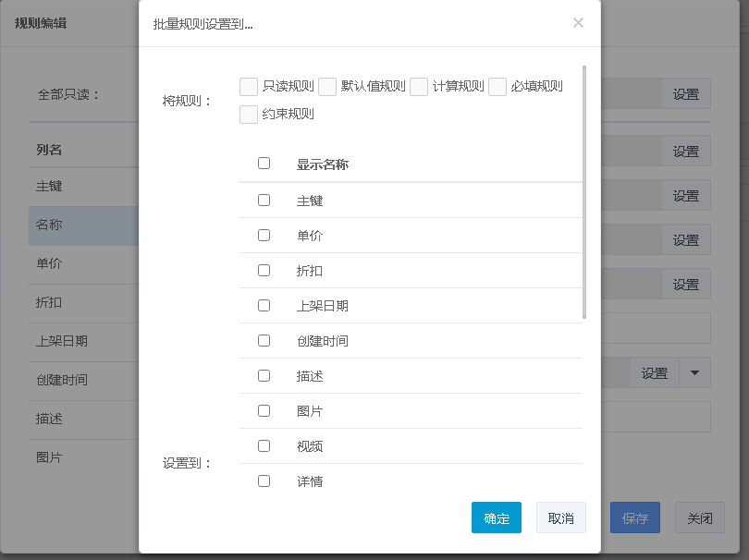Tick the 必填规则 checkbox
The width and height of the screenshot is (749, 560).
pos(497,87)
